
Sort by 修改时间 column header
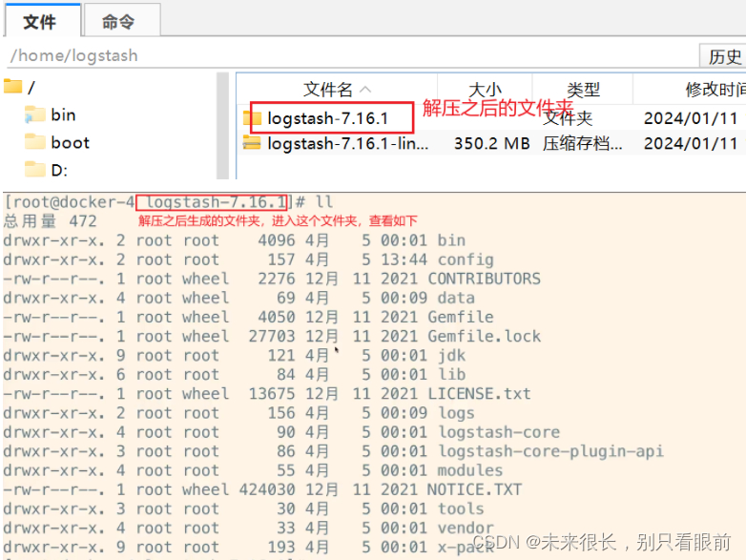pos(715,89)
